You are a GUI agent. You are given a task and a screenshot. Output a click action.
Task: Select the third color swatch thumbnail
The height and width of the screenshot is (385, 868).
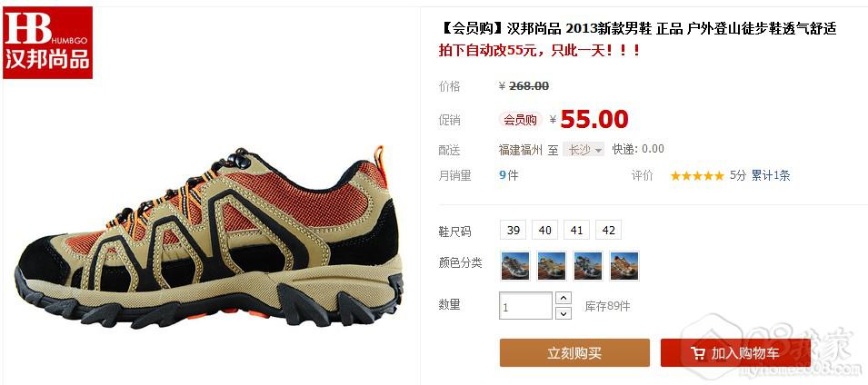588,266
